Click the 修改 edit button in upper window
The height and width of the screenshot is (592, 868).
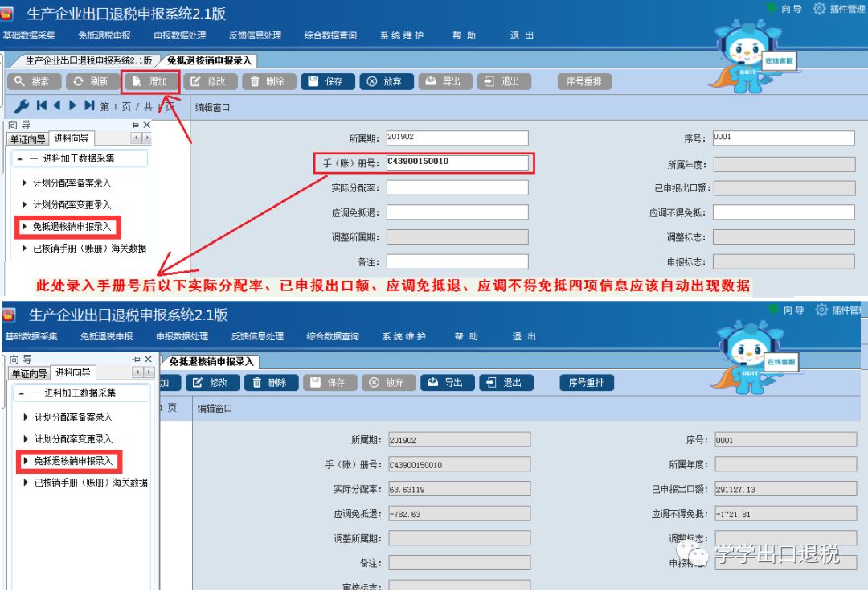coord(211,81)
